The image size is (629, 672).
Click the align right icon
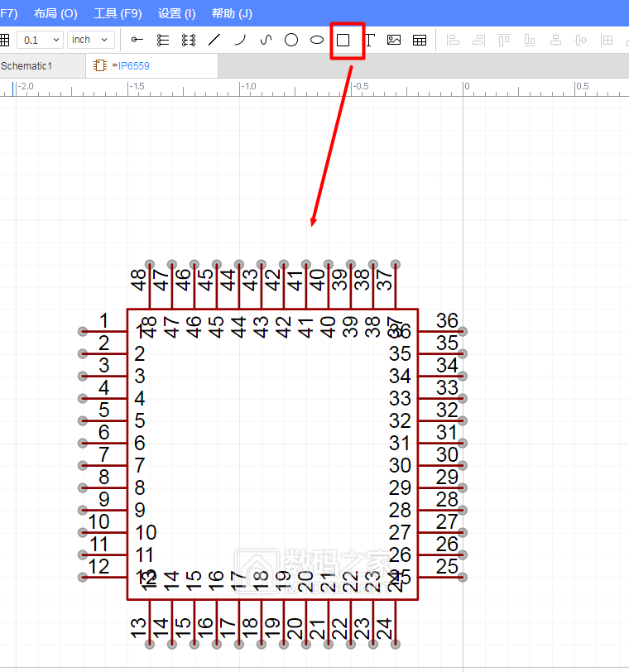tap(478, 40)
